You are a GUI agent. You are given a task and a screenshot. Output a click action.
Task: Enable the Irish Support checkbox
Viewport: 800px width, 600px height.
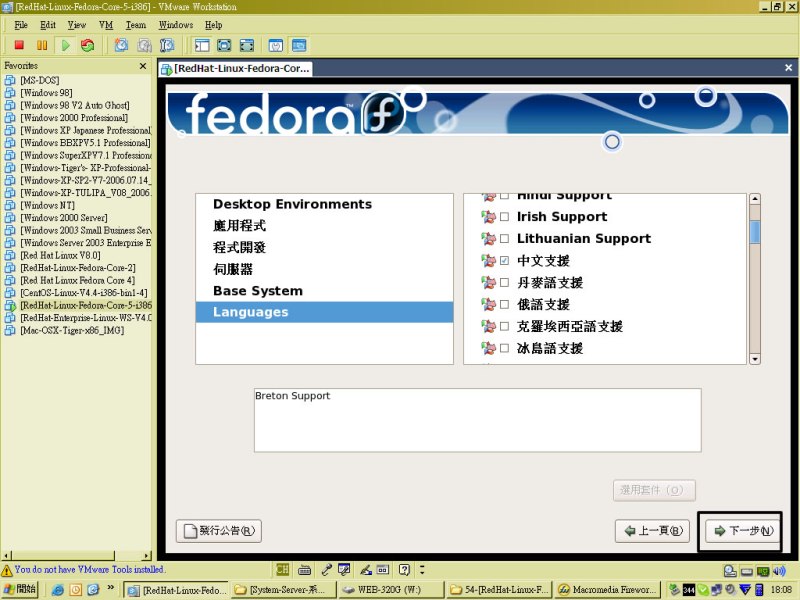(x=504, y=217)
